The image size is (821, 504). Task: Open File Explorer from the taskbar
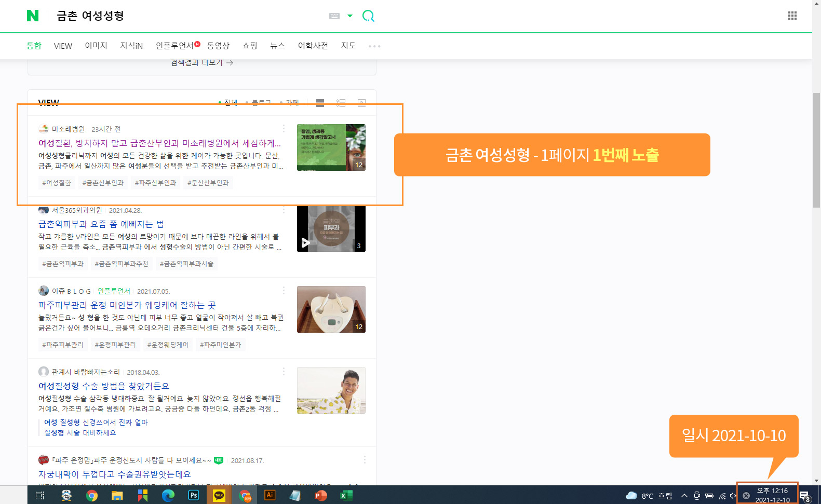point(117,495)
